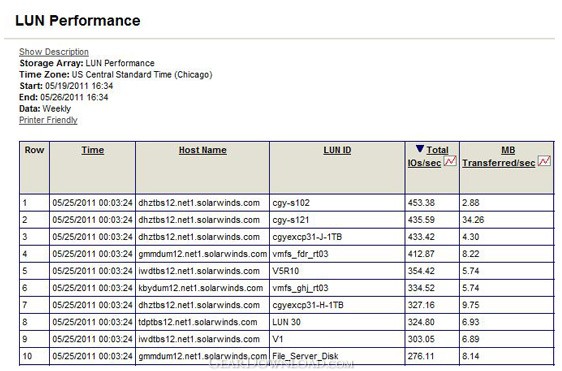Viewport: 562px width, 371px height.
Task: Sort table by Time column
Action: [x=92, y=150]
